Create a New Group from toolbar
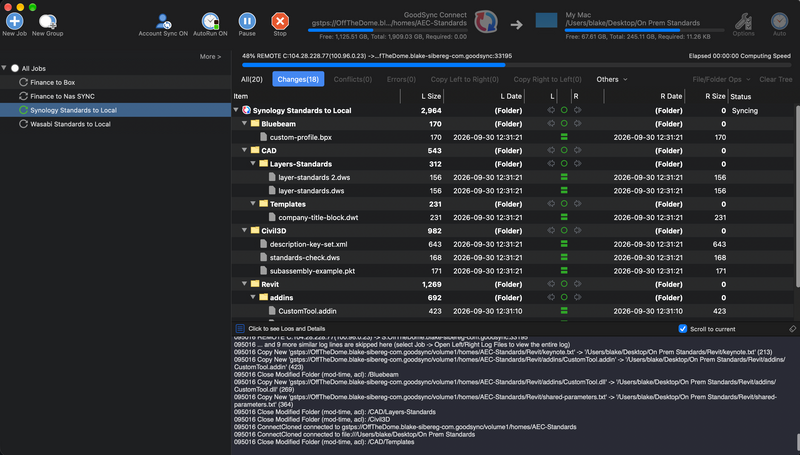Screen dimensions: 800x455 (x=47, y=21)
